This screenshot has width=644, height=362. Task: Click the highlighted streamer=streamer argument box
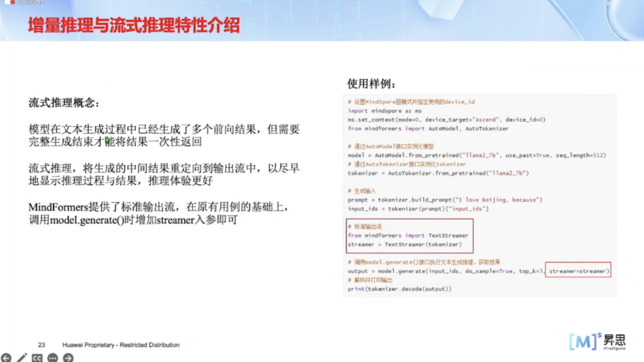tap(578, 271)
